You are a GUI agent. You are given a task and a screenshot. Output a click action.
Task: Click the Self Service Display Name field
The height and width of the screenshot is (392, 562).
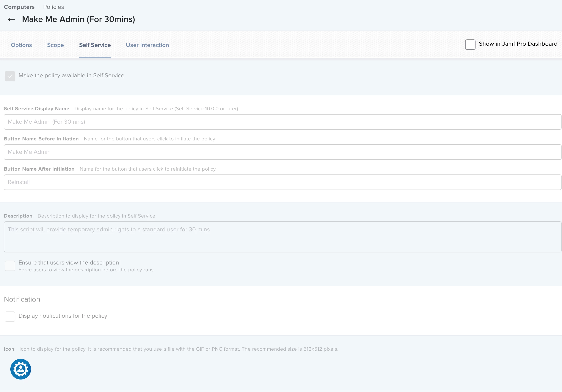click(x=283, y=122)
